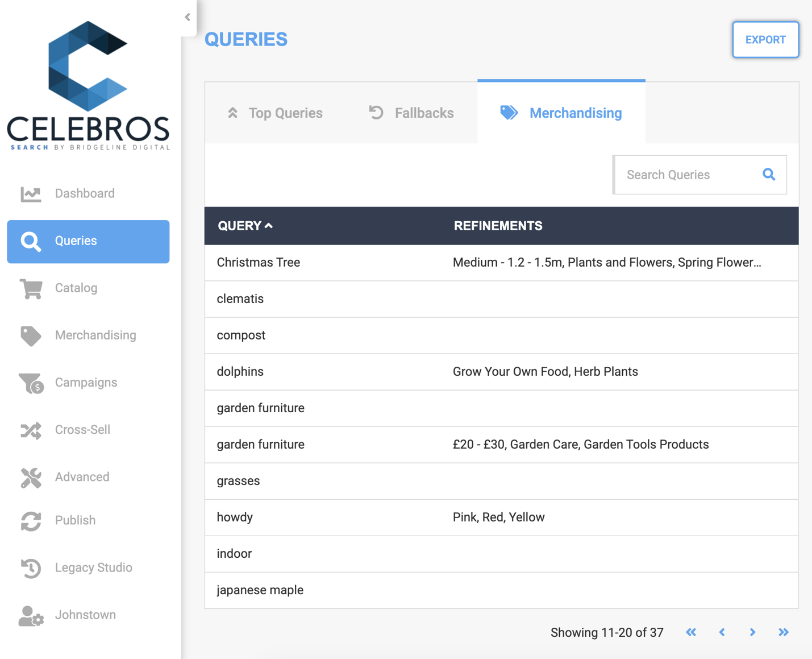The width and height of the screenshot is (812, 659).
Task: Click the Johnstown user settings icon
Action: pyautogui.click(x=31, y=615)
